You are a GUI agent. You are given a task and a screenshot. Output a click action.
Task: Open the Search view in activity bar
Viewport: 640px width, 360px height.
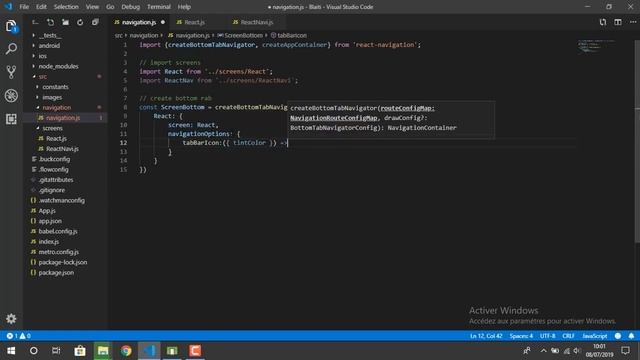tap(11, 49)
